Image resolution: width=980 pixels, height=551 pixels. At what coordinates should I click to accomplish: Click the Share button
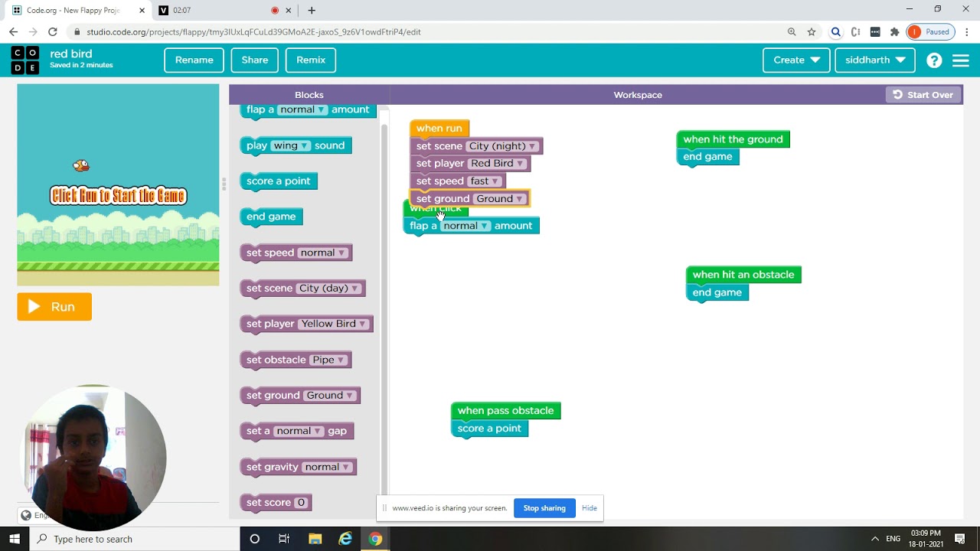click(x=255, y=60)
